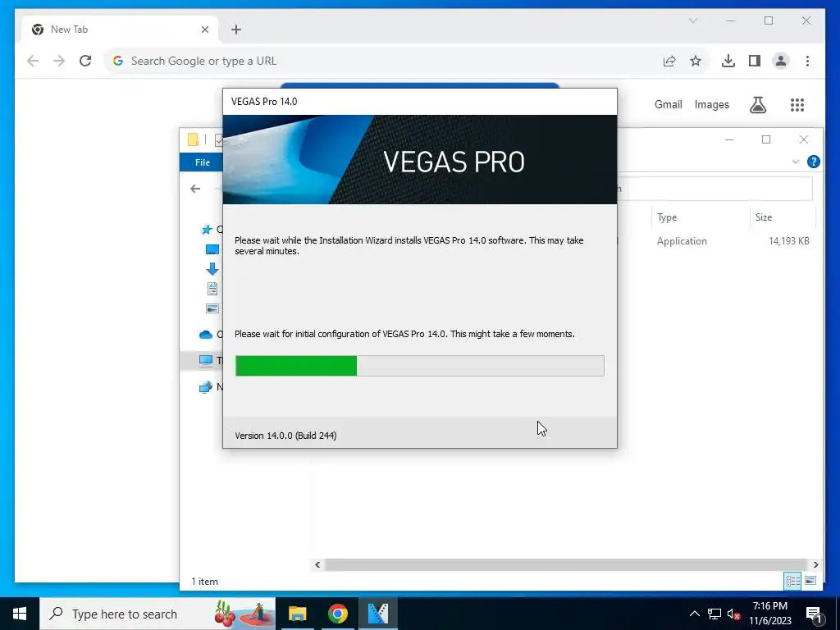
Task: Select Downloads arrow in Explorer sidebar
Action: (x=212, y=269)
